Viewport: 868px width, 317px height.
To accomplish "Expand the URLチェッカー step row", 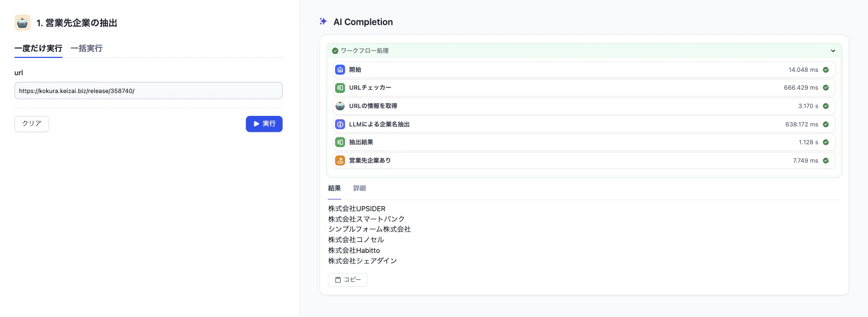I will coord(584,88).
